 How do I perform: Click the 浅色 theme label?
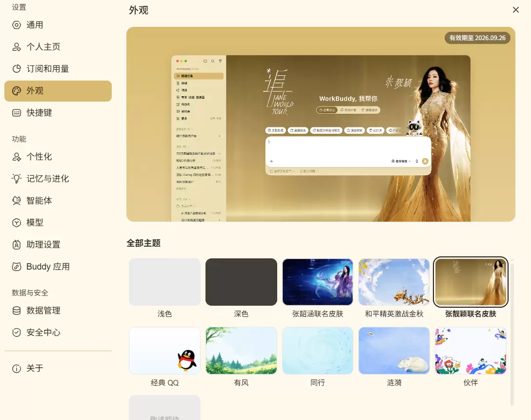(x=164, y=314)
